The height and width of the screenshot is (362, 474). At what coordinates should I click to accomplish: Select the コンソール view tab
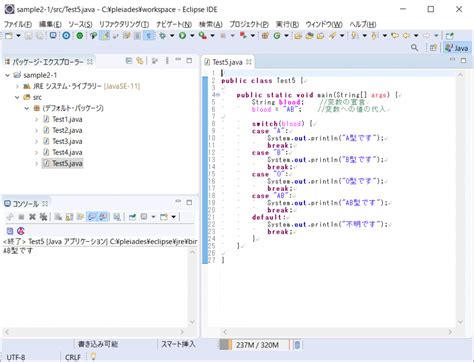pyautogui.click(x=26, y=204)
